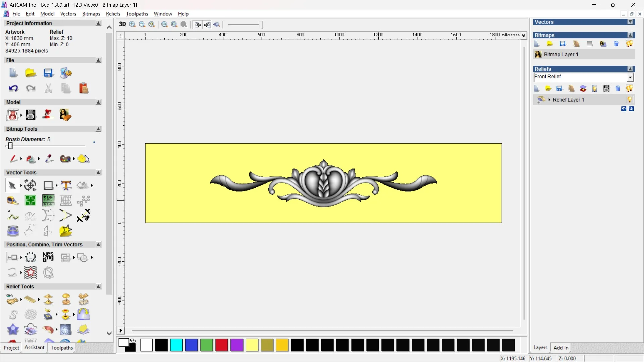
Task: Click the Zoom In toolbar icon
Action: tap(132, 24)
